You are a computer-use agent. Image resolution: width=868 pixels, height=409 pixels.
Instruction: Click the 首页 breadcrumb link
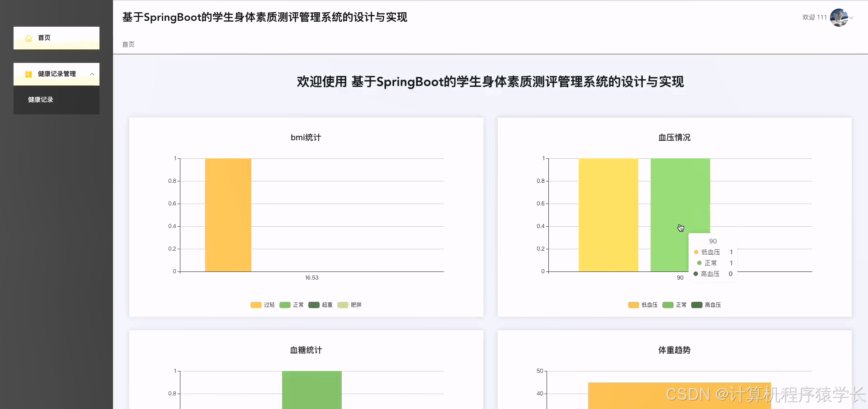point(128,44)
